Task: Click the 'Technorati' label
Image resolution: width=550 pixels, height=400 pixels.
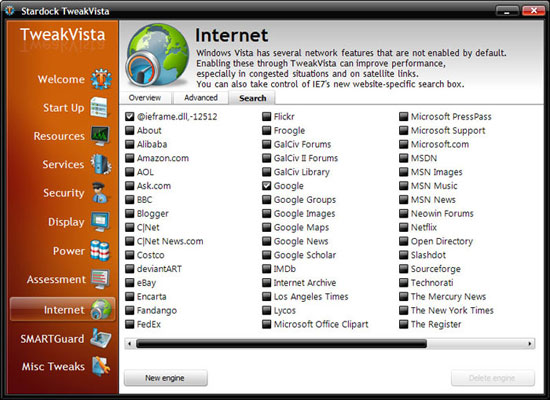Action: [x=432, y=282]
